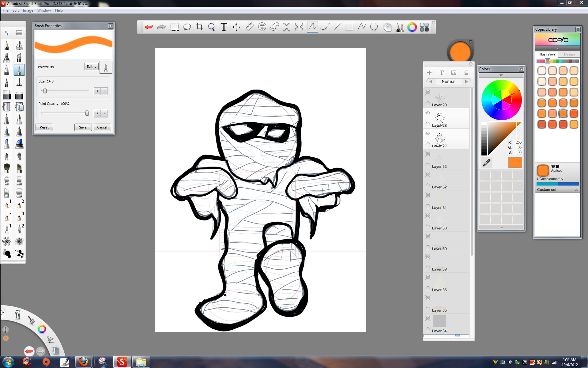Image resolution: width=588 pixels, height=368 pixels.
Task: Open the Edit menu
Action: [16, 10]
